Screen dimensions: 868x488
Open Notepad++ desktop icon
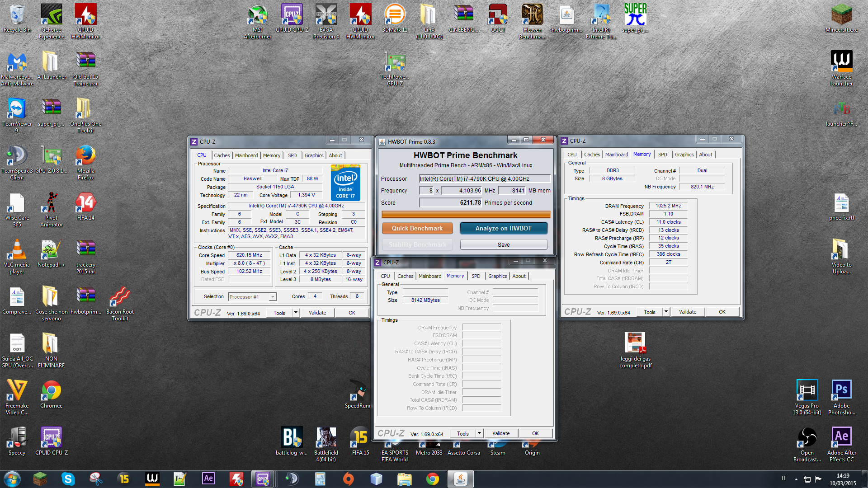[x=51, y=253]
